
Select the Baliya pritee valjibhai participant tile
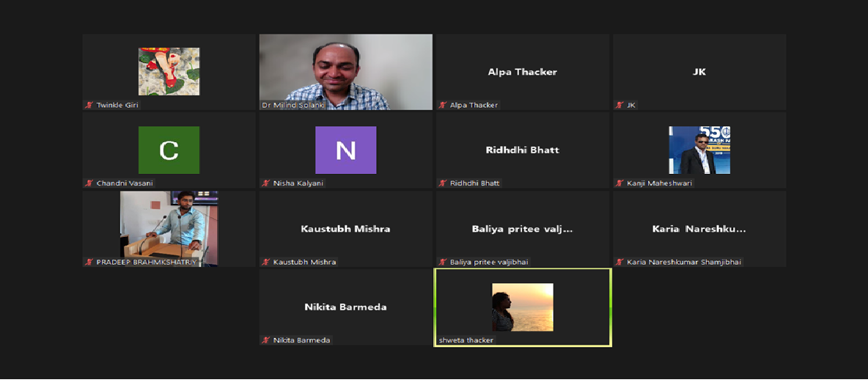(x=522, y=229)
